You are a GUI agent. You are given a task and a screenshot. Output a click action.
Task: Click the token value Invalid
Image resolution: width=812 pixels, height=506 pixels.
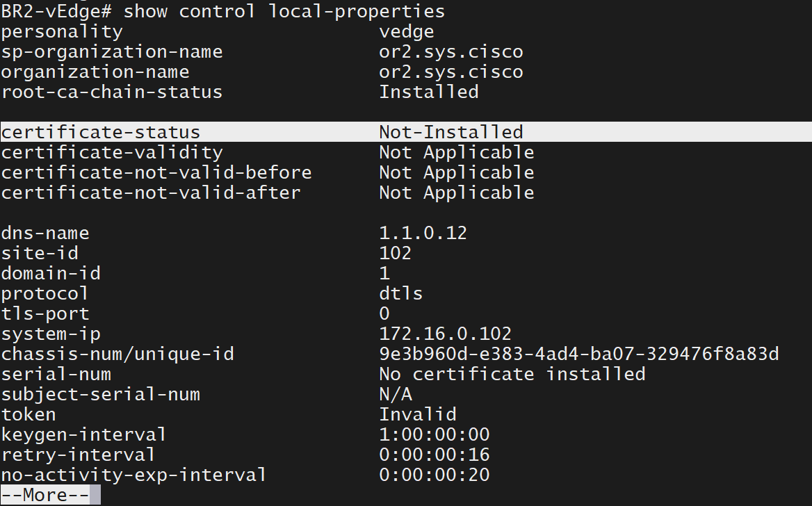point(417,415)
